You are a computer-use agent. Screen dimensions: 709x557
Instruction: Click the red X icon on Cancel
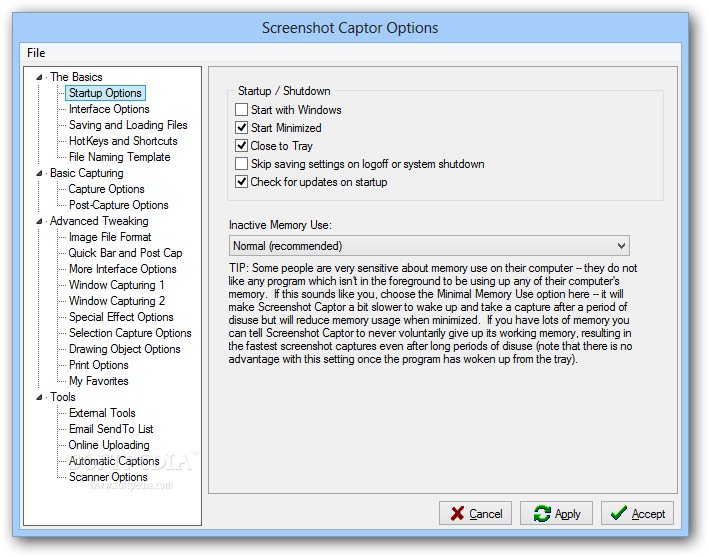457,514
